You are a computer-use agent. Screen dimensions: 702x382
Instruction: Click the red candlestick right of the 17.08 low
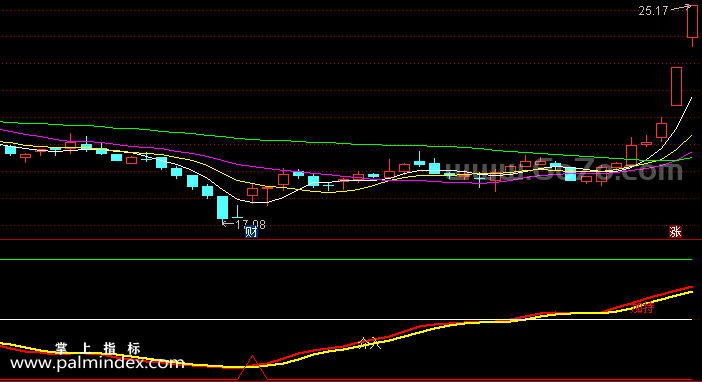tap(253, 193)
